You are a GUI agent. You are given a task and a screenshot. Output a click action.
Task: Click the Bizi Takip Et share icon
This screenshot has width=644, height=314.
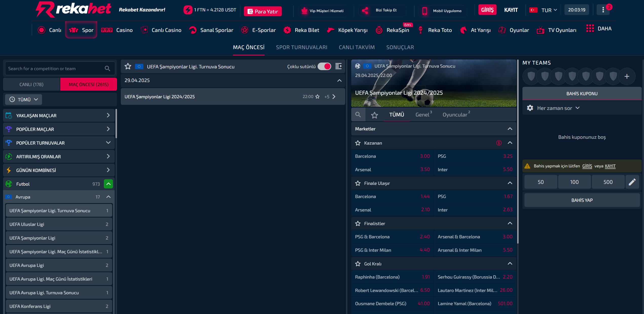tap(365, 11)
